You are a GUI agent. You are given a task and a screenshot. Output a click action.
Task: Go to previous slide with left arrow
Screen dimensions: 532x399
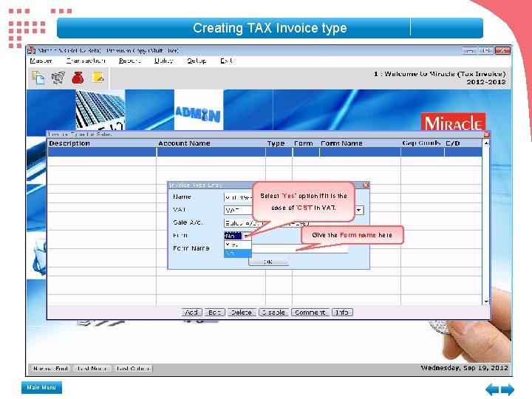click(x=492, y=389)
